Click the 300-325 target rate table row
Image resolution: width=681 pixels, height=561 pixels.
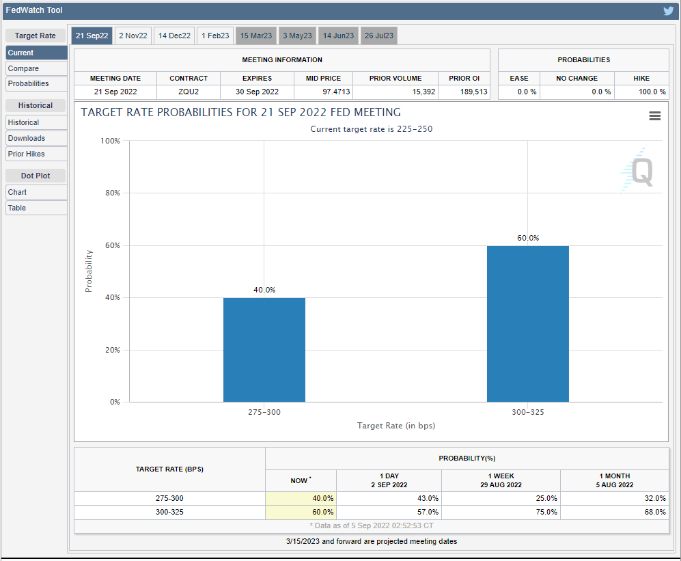[371, 512]
